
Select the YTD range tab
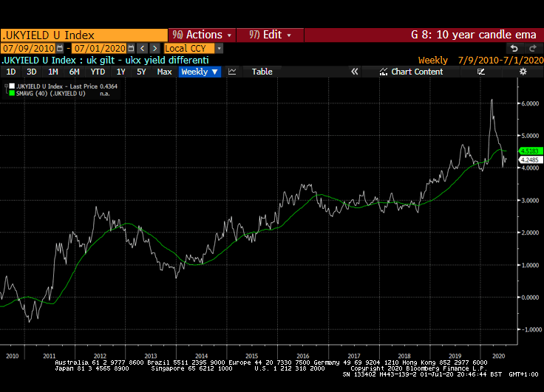98,72
